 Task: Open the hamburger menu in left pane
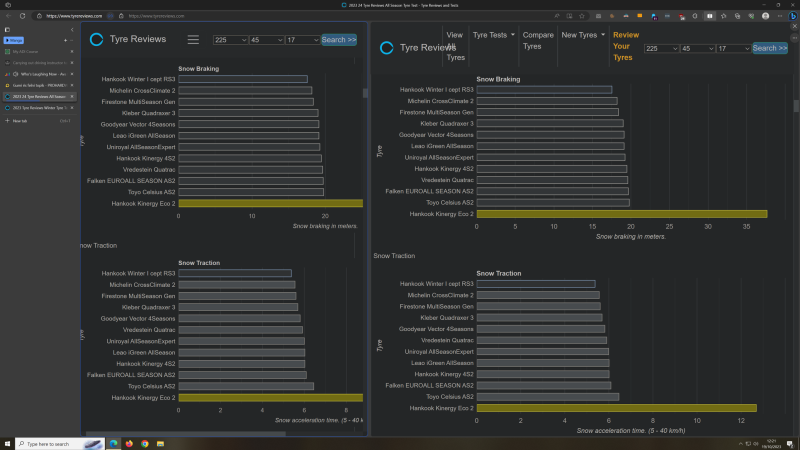point(193,40)
